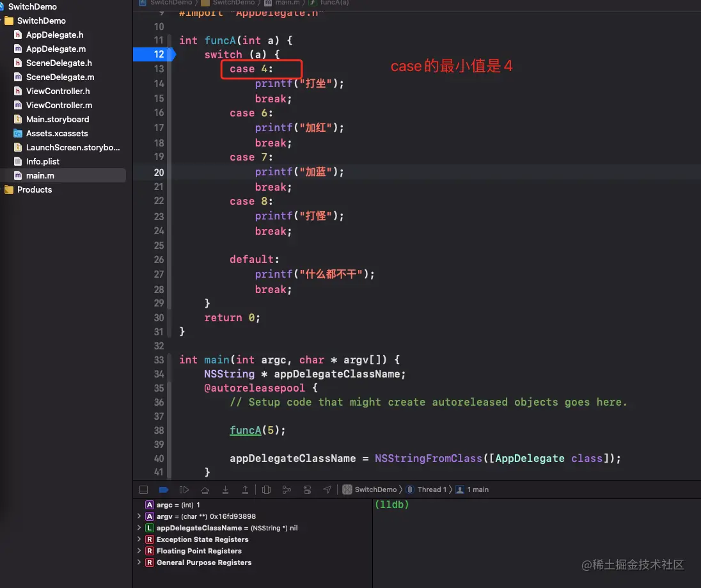Step out of the current function
The height and width of the screenshot is (588, 701).
point(245,489)
